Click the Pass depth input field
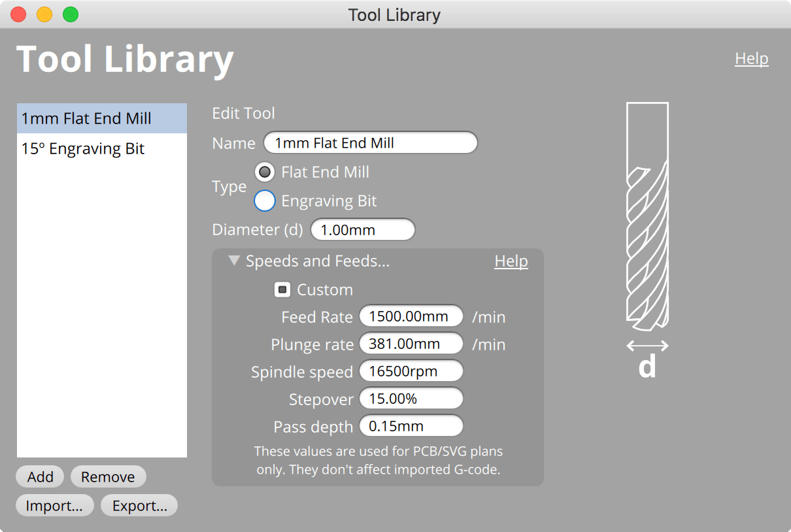Image resolution: width=791 pixels, height=532 pixels. coord(411,426)
